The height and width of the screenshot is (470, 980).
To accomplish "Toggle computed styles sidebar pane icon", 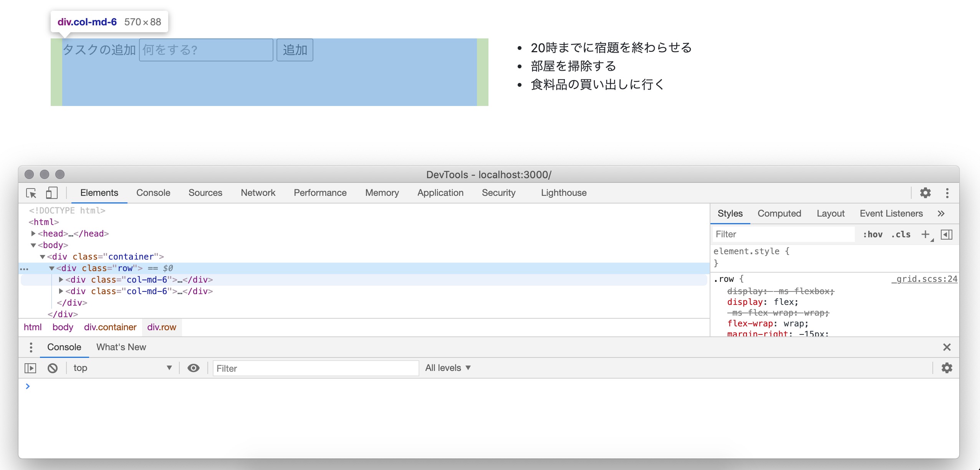I will click(x=946, y=234).
